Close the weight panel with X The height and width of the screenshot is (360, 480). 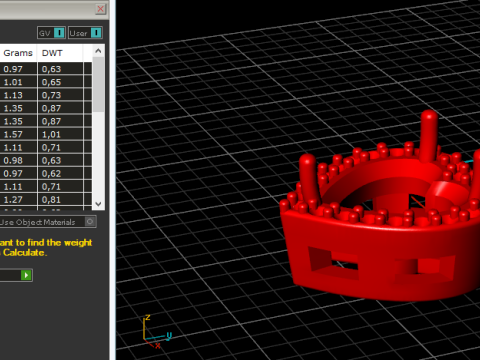point(100,9)
